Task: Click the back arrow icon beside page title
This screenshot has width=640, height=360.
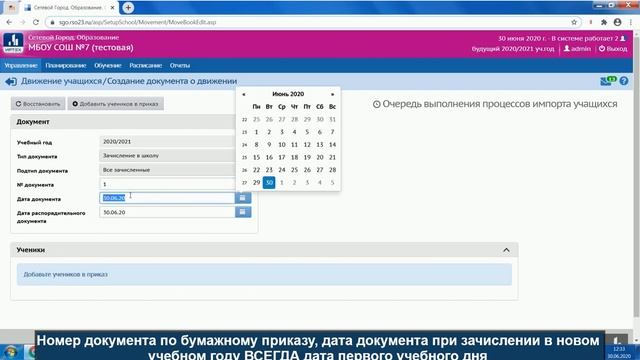Action: (11, 82)
